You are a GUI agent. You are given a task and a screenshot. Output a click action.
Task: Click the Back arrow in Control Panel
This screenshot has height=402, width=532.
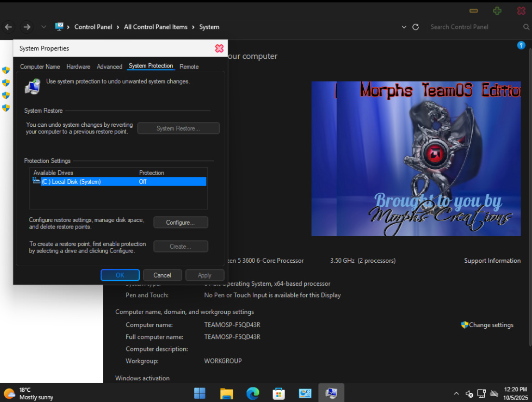coord(8,27)
